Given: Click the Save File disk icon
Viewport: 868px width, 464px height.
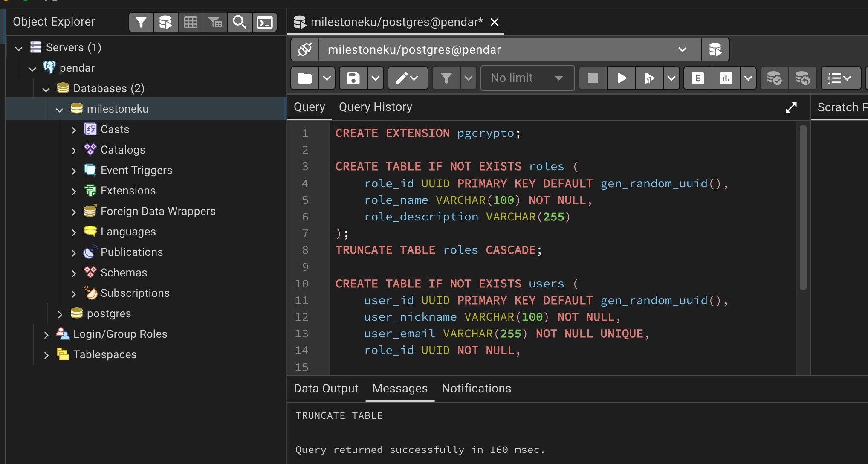Looking at the screenshot, I should (x=353, y=78).
